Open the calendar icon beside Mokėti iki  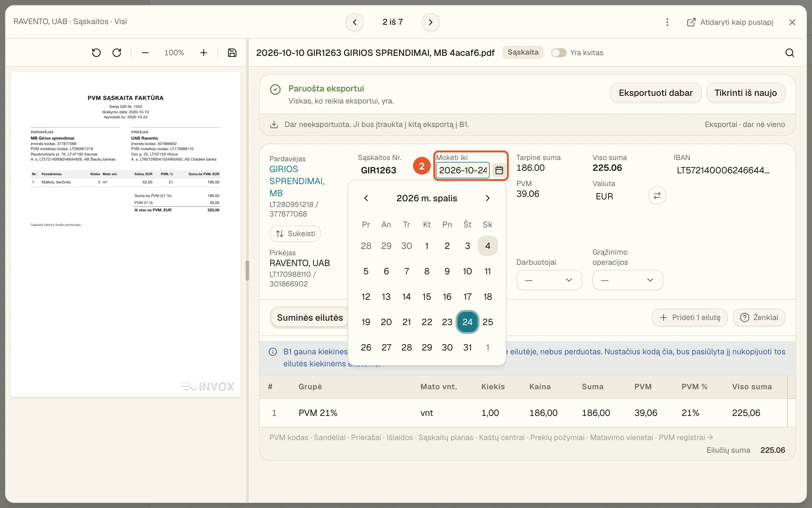(x=499, y=170)
